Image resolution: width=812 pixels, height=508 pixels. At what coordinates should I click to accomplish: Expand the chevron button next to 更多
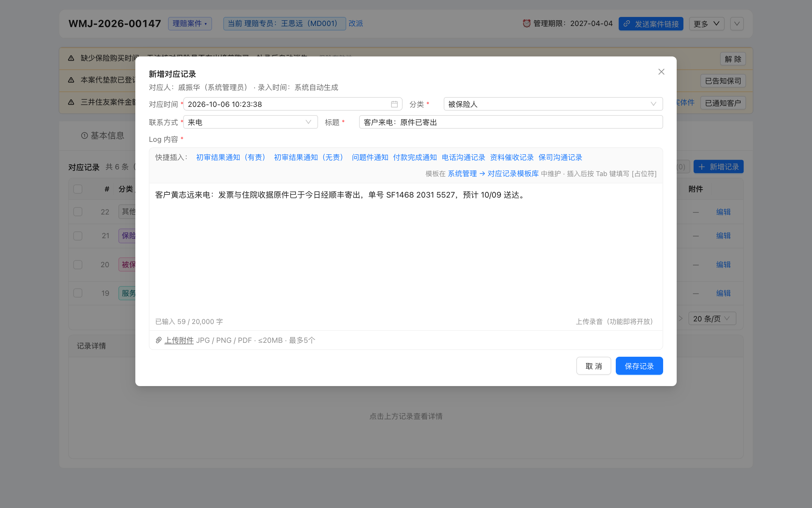pyautogui.click(x=737, y=24)
